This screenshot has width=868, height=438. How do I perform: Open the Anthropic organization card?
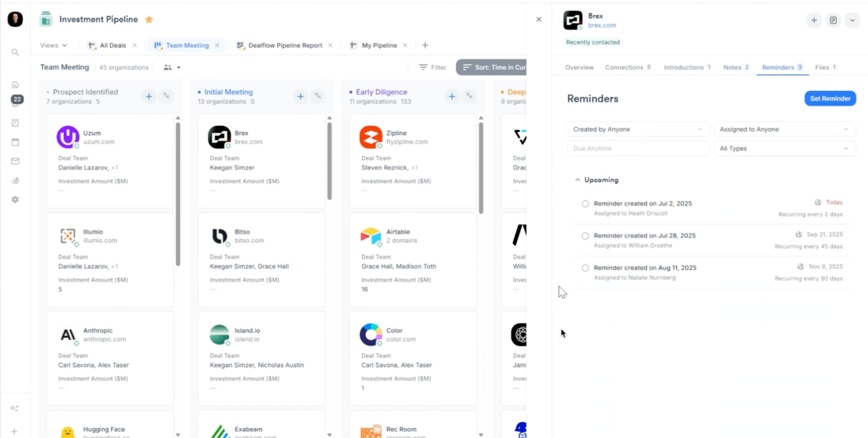click(x=110, y=358)
